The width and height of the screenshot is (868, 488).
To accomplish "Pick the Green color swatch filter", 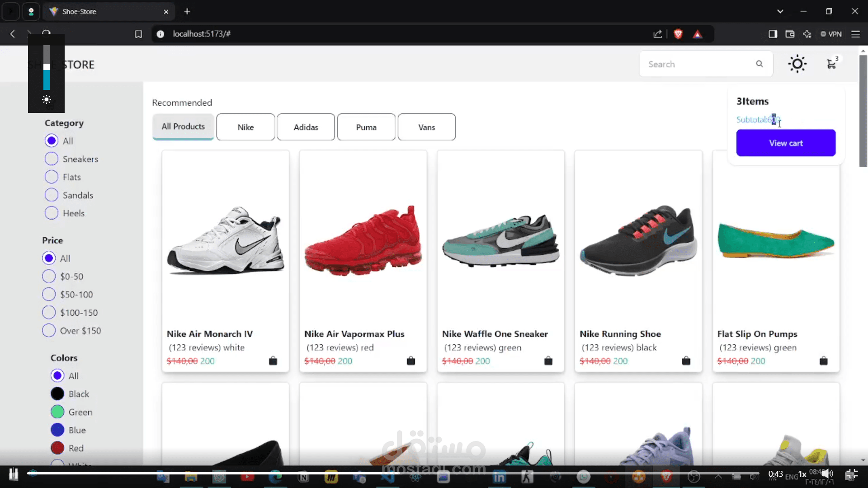I will click(x=57, y=412).
